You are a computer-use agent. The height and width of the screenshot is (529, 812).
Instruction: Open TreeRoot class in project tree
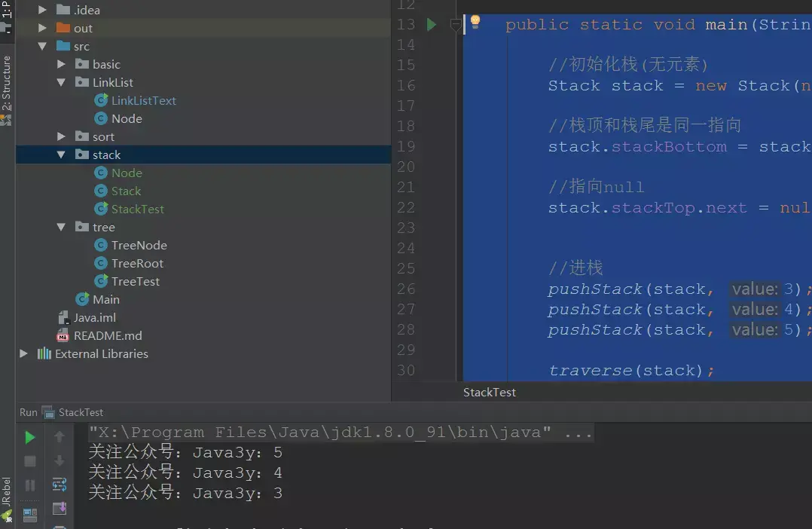(x=137, y=264)
